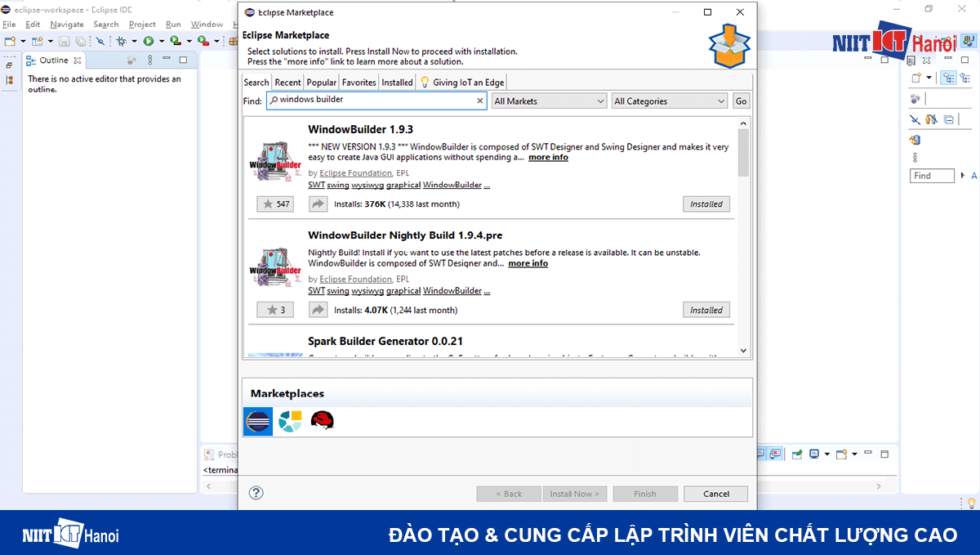Open the Project menu

pos(142,24)
